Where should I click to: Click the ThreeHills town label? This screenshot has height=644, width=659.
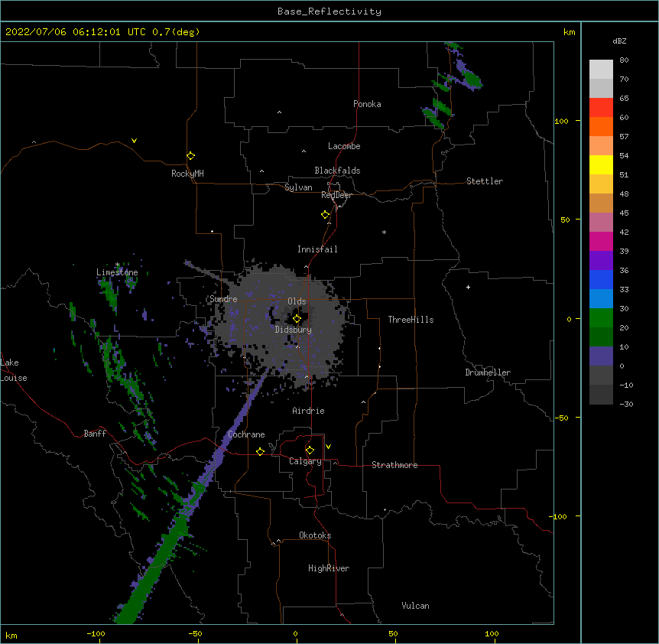[x=411, y=320]
